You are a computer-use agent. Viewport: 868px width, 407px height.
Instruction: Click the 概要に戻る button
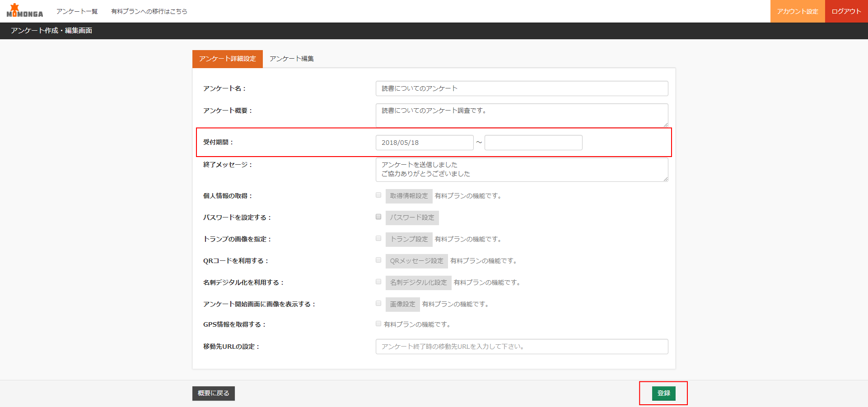click(x=214, y=393)
